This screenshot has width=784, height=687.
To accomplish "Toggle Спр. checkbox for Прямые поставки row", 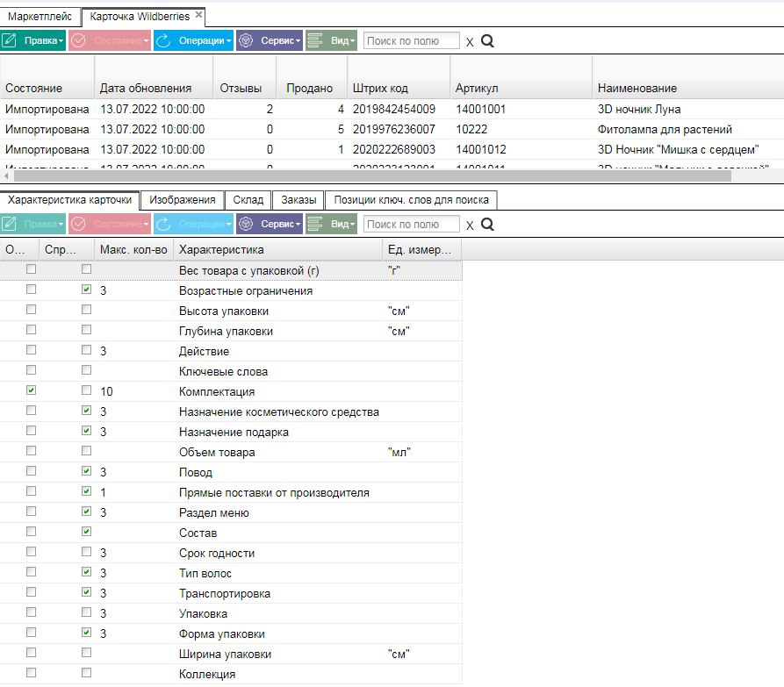I will click(x=87, y=491).
